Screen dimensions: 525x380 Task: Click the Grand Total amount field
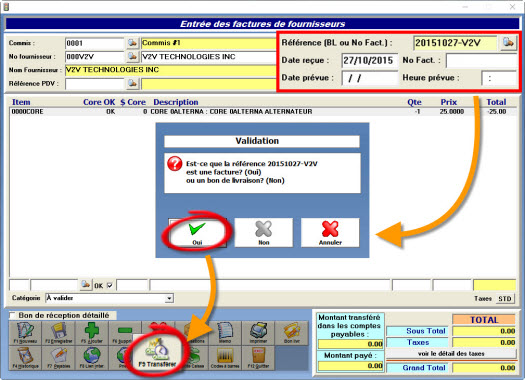click(x=484, y=368)
